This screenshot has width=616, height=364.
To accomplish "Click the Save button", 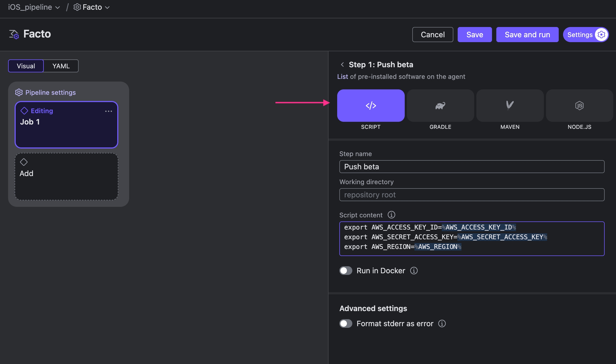I will [x=475, y=35].
